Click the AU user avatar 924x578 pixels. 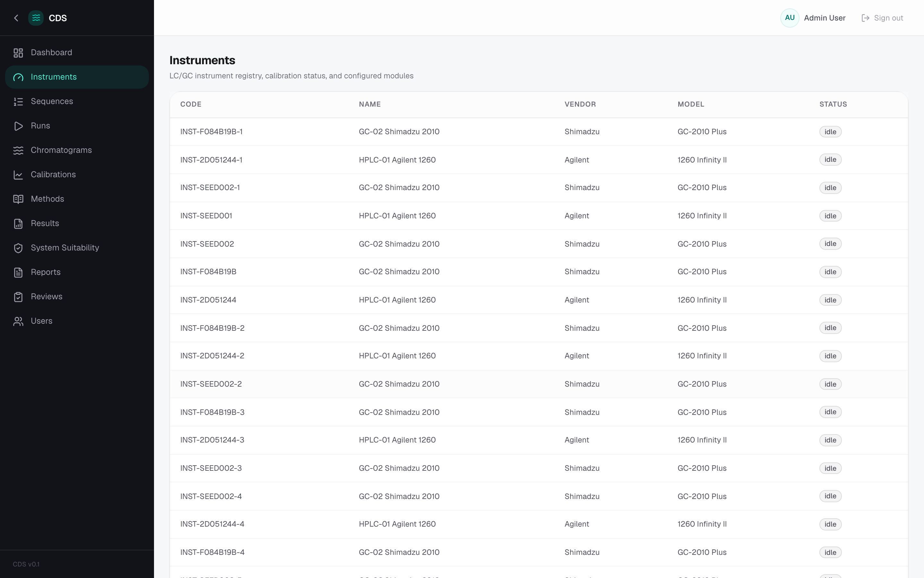tap(790, 18)
